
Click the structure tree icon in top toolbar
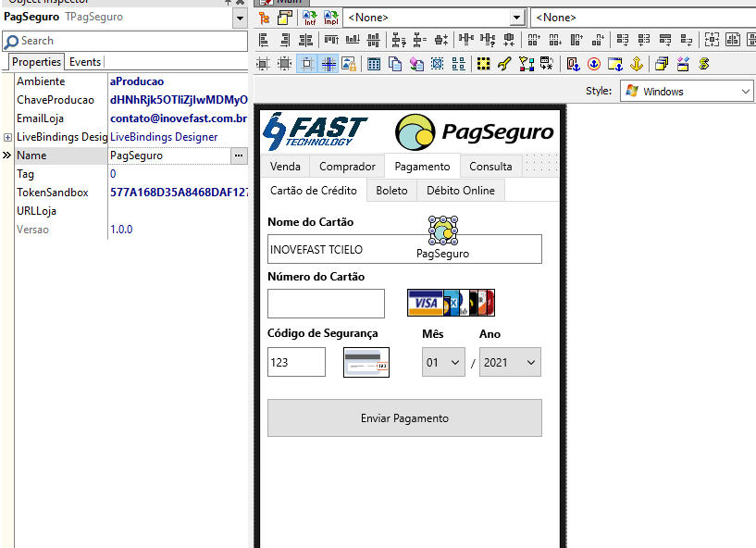pyautogui.click(x=264, y=18)
